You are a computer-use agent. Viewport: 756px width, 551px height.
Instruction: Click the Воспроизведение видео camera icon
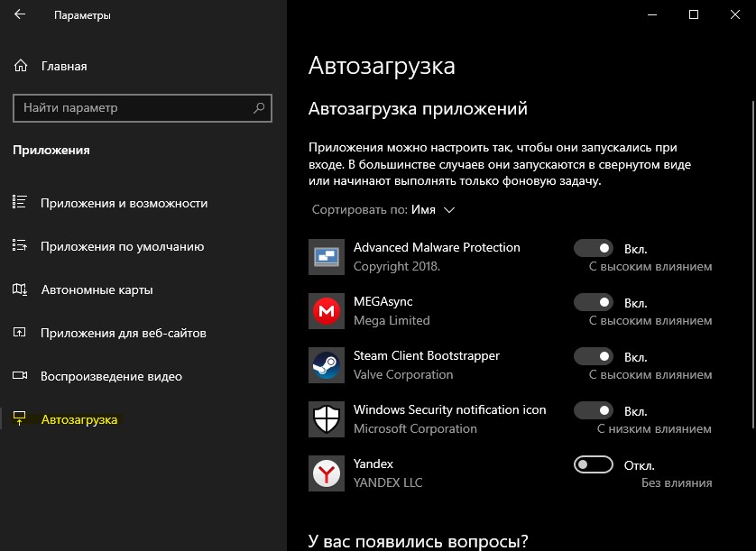(x=20, y=375)
